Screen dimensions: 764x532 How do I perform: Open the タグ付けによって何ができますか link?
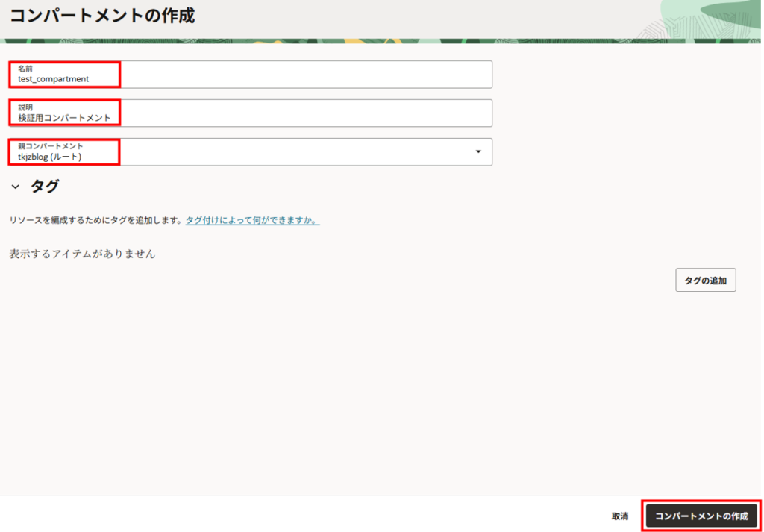(x=252, y=221)
